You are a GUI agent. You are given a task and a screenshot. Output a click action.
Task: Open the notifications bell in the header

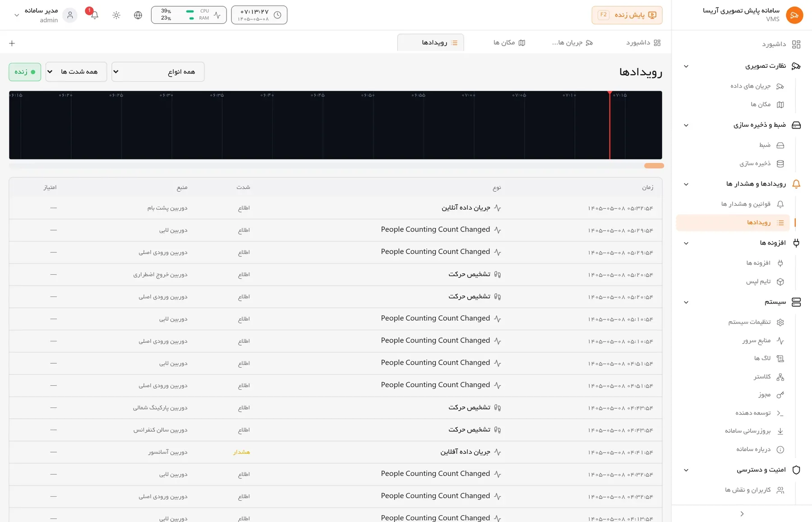(x=94, y=15)
